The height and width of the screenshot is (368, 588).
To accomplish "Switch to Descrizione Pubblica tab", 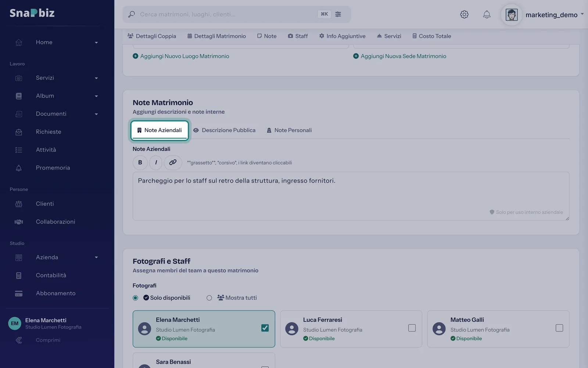I will 224,130.
